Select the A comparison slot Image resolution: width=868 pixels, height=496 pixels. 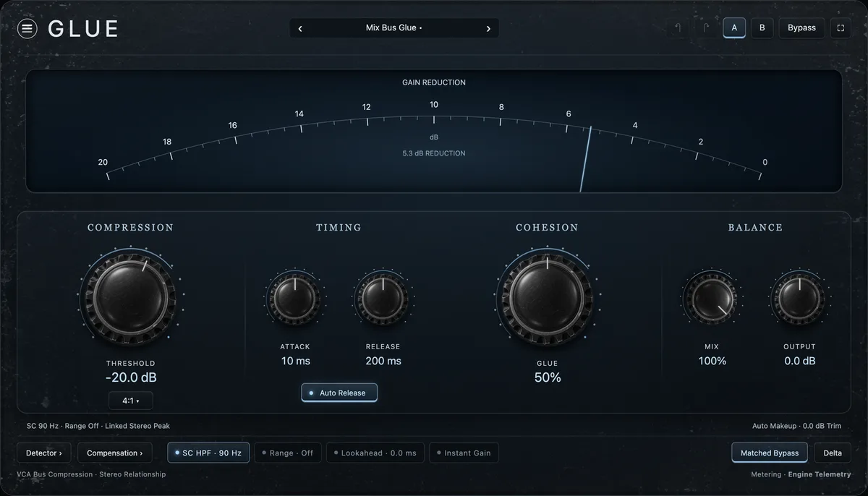(734, 28)
